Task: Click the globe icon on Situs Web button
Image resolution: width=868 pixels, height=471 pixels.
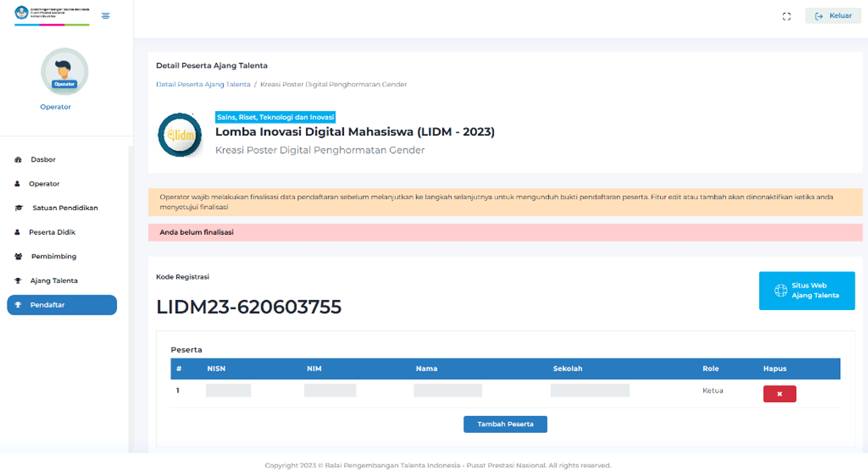Action: click(780, 290)
